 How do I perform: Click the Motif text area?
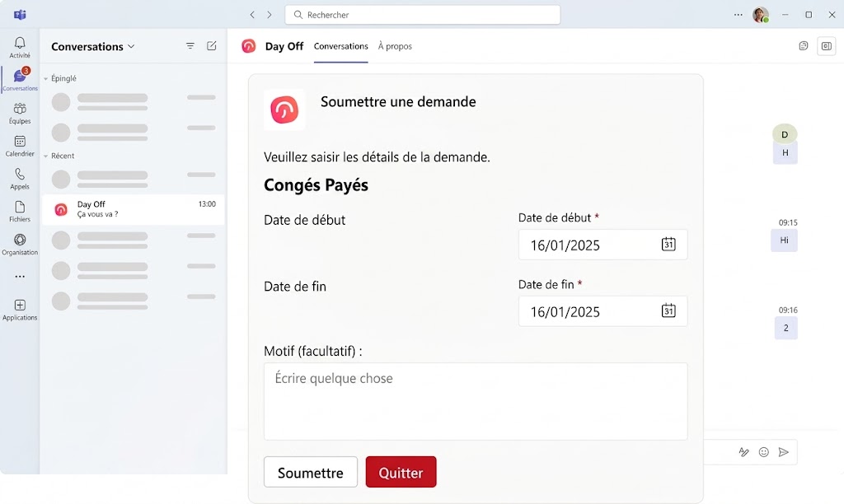click(x=476, y=401)
